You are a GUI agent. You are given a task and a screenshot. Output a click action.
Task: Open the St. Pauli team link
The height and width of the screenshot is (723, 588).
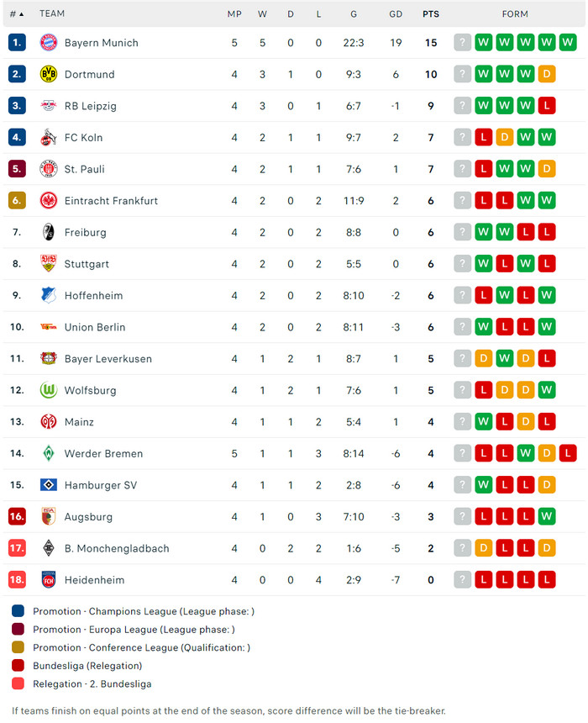click(85, 169)
